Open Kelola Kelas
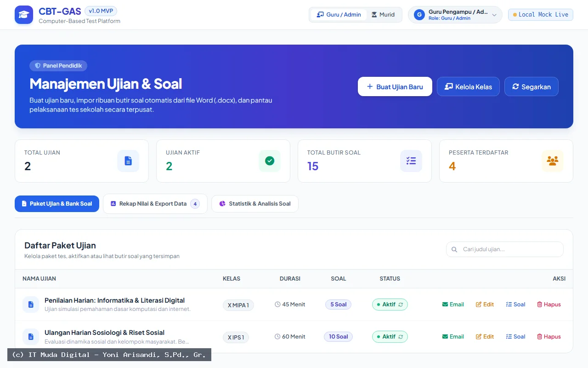 click(x=468, y=86)
